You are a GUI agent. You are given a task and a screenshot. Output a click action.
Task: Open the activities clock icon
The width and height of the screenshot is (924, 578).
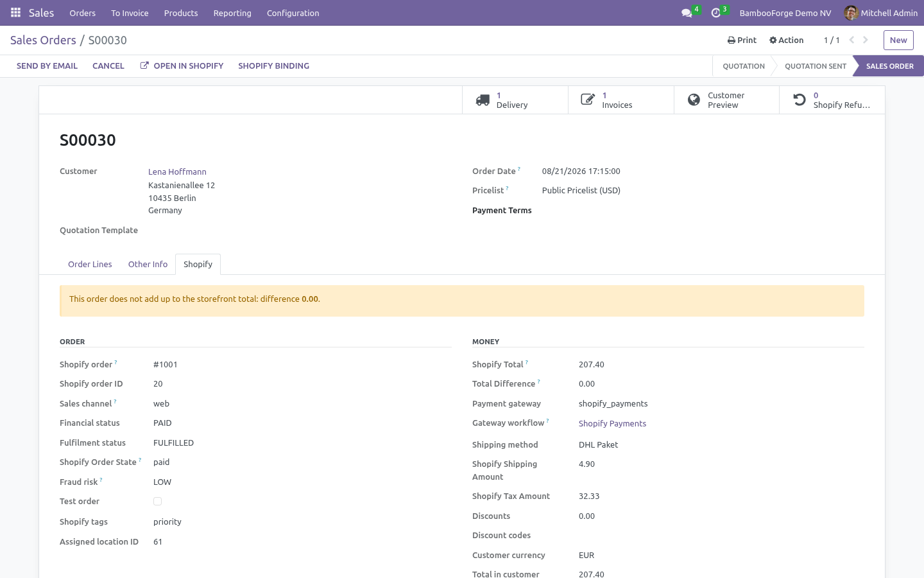pos(716,13)
